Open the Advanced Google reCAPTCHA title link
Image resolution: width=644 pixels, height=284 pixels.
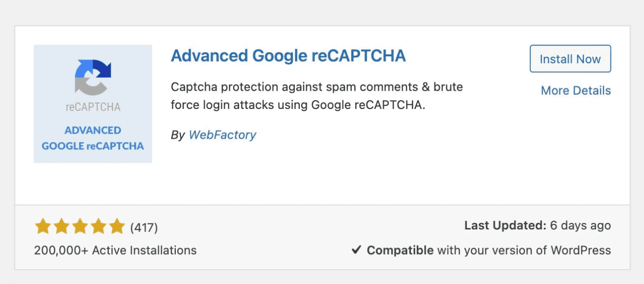[288, 56]
